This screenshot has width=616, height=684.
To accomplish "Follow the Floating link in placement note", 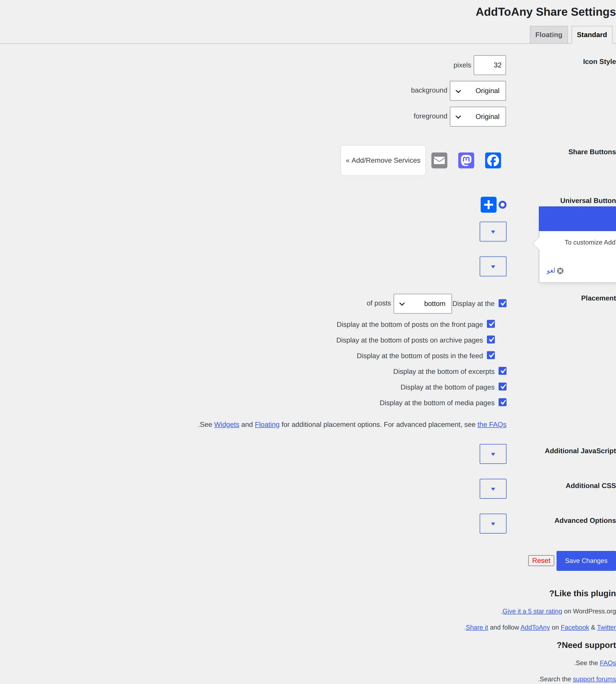I will click(267, 425).
